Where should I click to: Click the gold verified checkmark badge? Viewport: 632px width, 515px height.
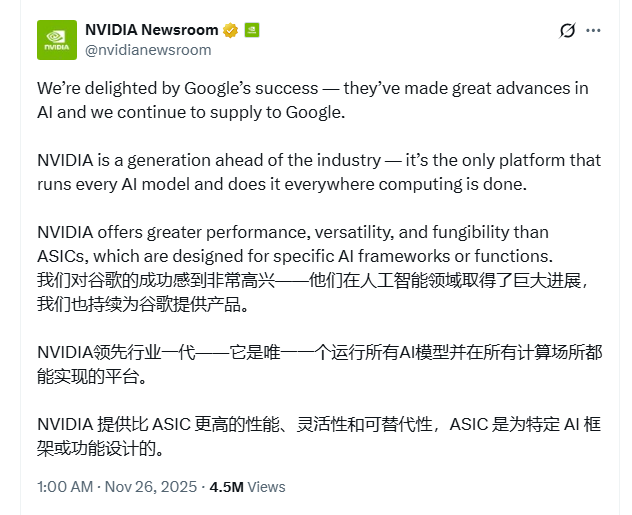(x=230, y=30)
